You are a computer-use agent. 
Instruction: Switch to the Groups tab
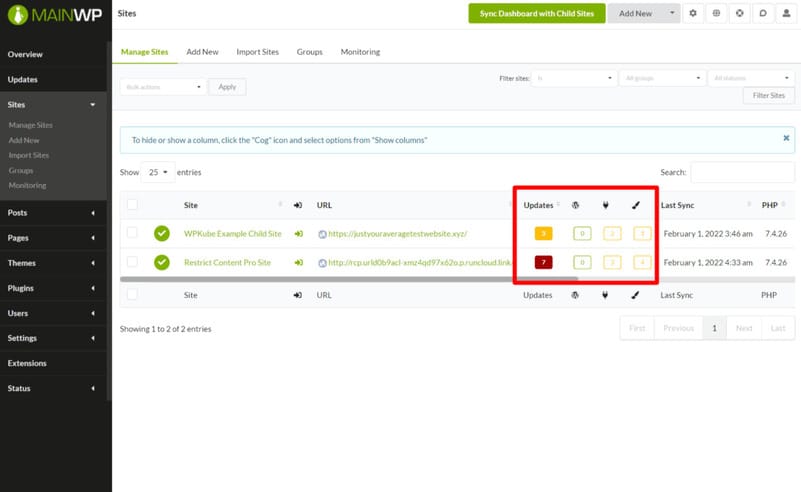[310, 52]
